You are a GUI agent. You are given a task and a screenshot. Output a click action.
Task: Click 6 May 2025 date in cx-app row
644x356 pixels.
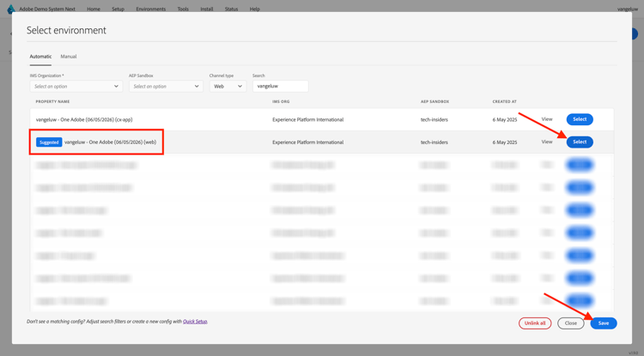(x=505, y=120)
